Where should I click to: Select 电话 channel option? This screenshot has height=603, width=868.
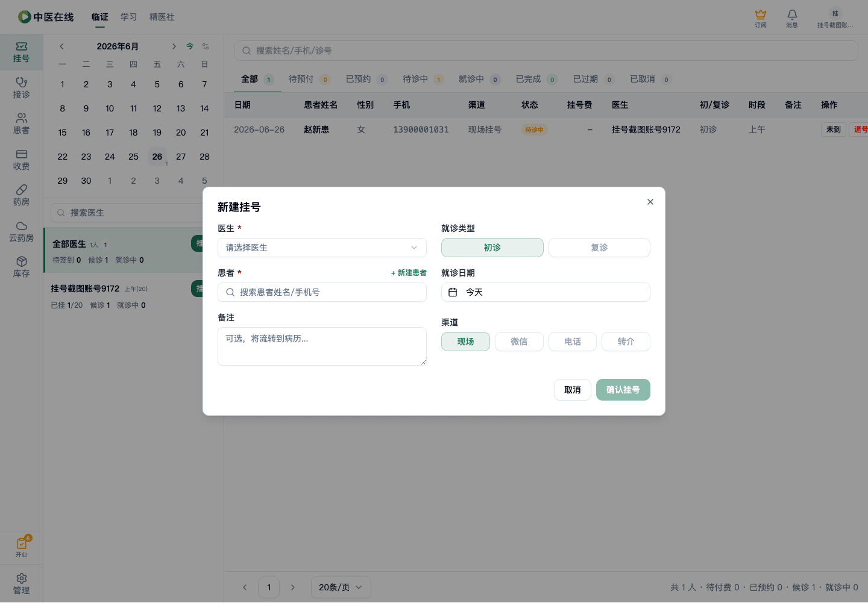point(573,342)
